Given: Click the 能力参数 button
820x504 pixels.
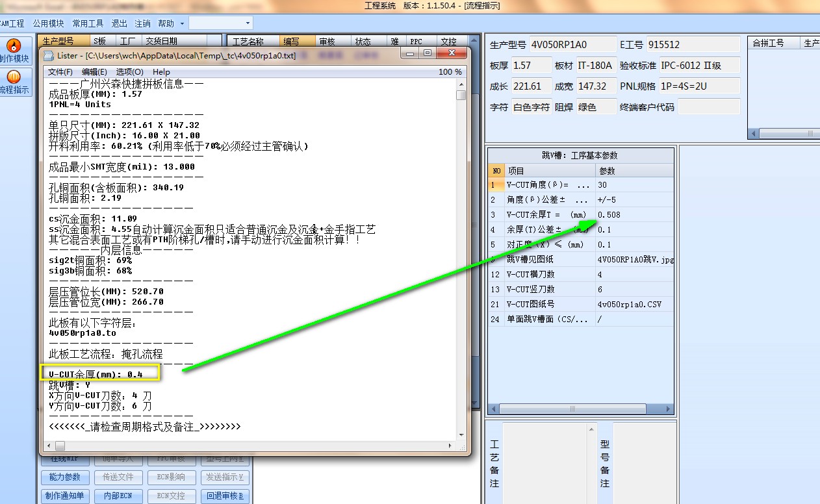Looking at the screenshot, I should (64, 477).
